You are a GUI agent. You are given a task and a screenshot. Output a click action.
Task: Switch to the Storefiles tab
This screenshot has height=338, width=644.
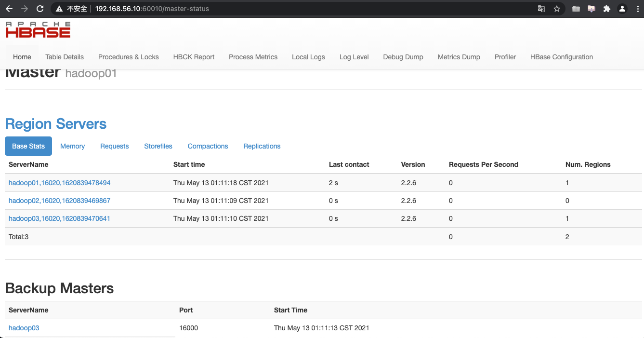pyautogui.click(x=158, y=146)
